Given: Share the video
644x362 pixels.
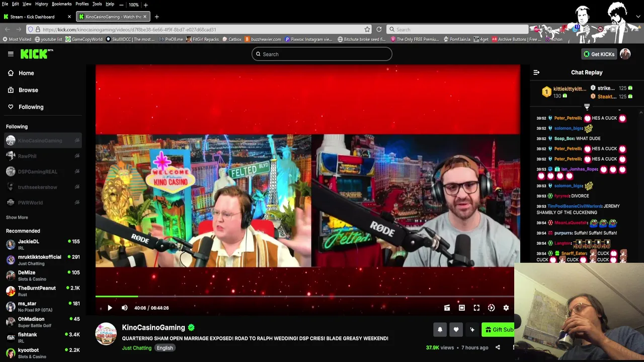Looking at the screenshot, I should click(498, 347).
